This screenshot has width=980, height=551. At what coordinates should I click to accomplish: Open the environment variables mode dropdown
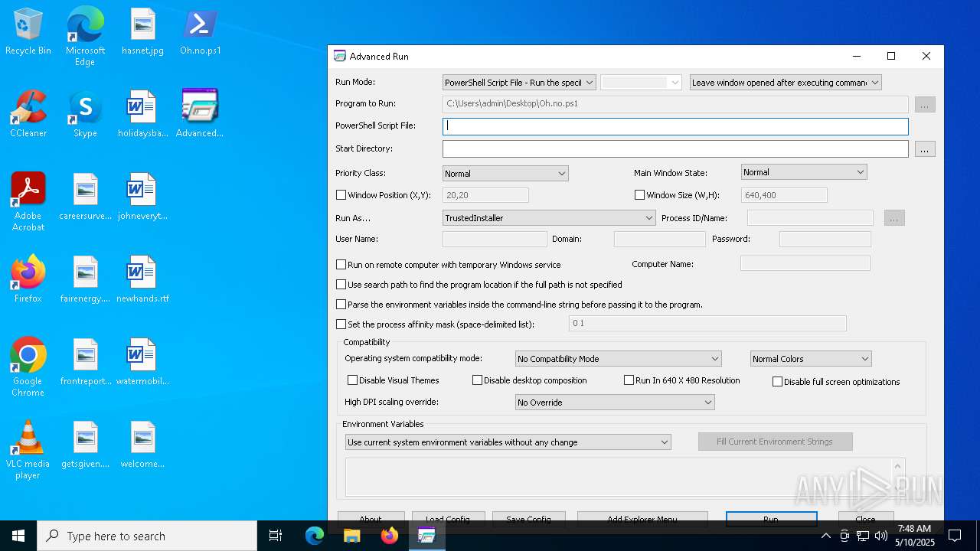click(x=508, y=442)
